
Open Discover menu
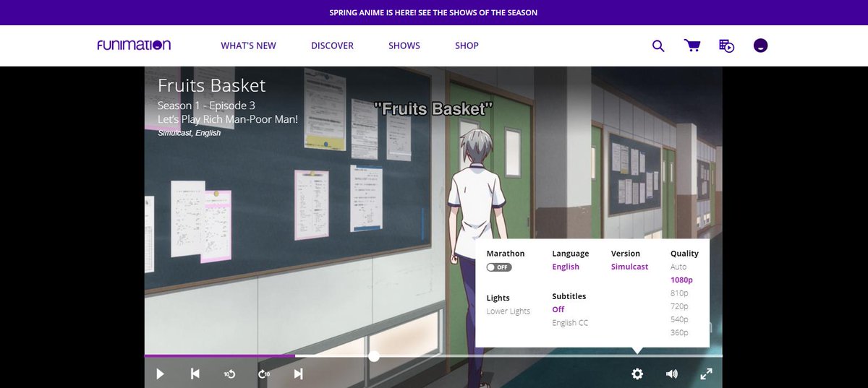(332, 46)
